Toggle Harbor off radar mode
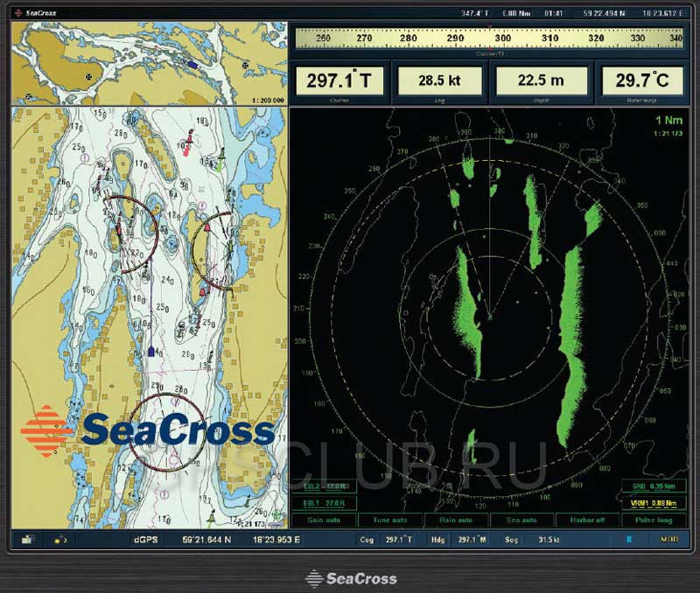The height and width of the screenshot is (593, 700). 587,520
